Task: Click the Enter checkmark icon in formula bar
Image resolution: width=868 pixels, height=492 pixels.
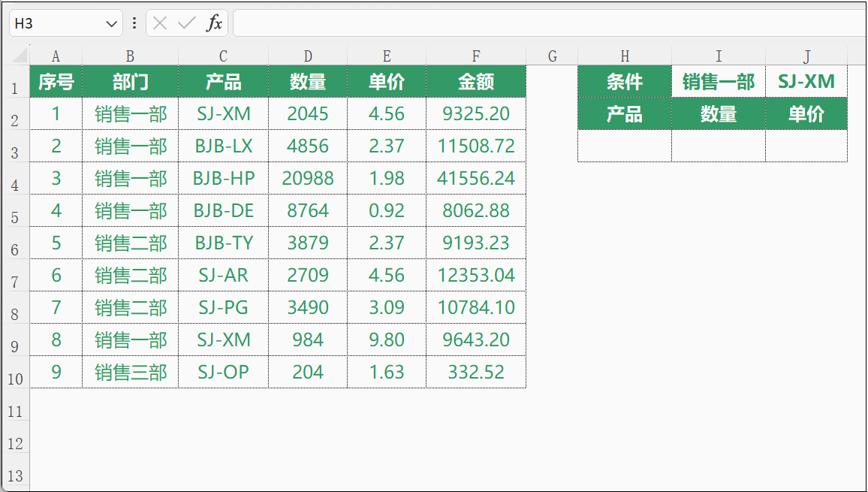Action: point(186,23)
